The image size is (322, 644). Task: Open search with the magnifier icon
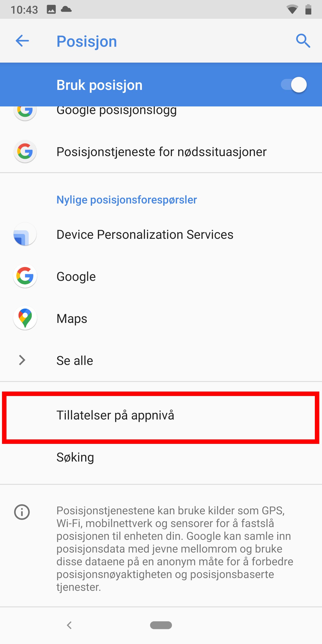[x=303, y=41]
